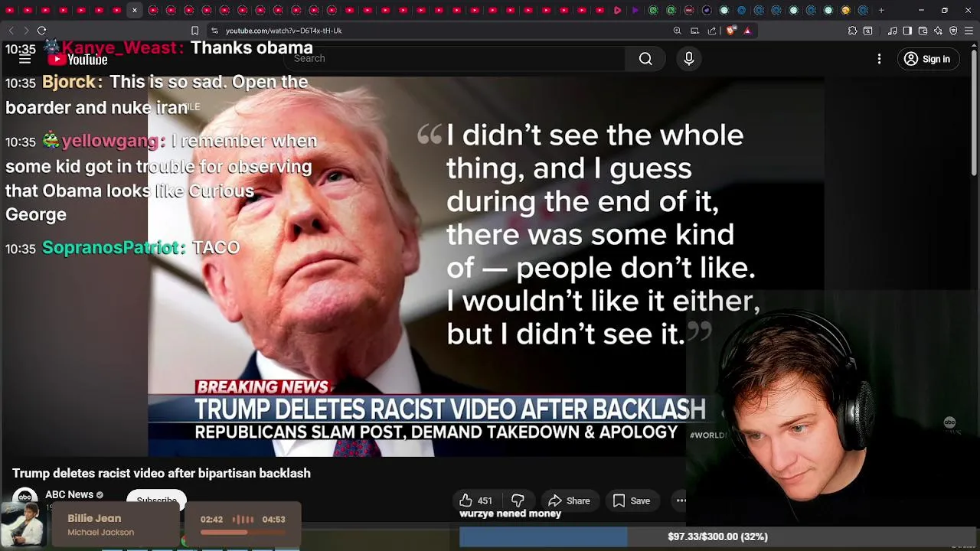Reload the page with the refresh icon
This screenshot has width=980, height=551.
(x=41, y=31)
